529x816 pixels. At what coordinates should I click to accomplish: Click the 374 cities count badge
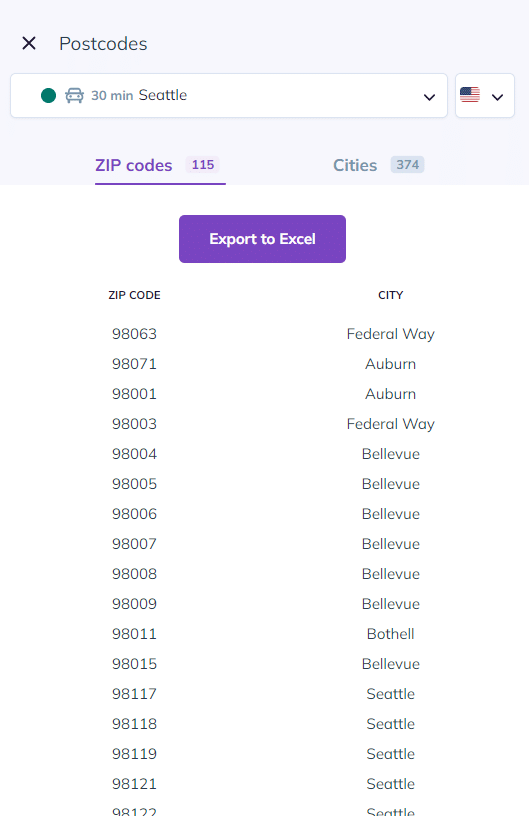[407, 164]
